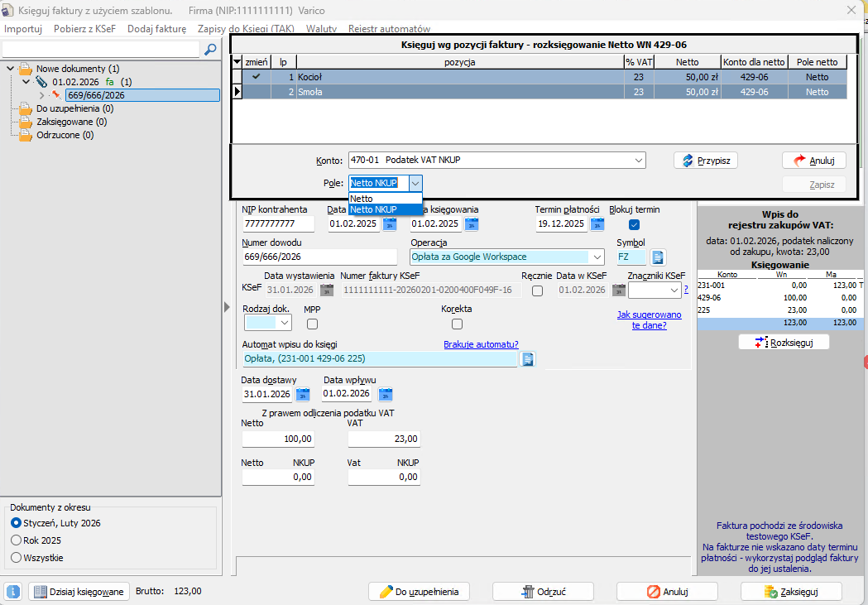
Task: Open Automat wpisu do księgi list icon
Action: pyautogui.click(x=527, y=358)
